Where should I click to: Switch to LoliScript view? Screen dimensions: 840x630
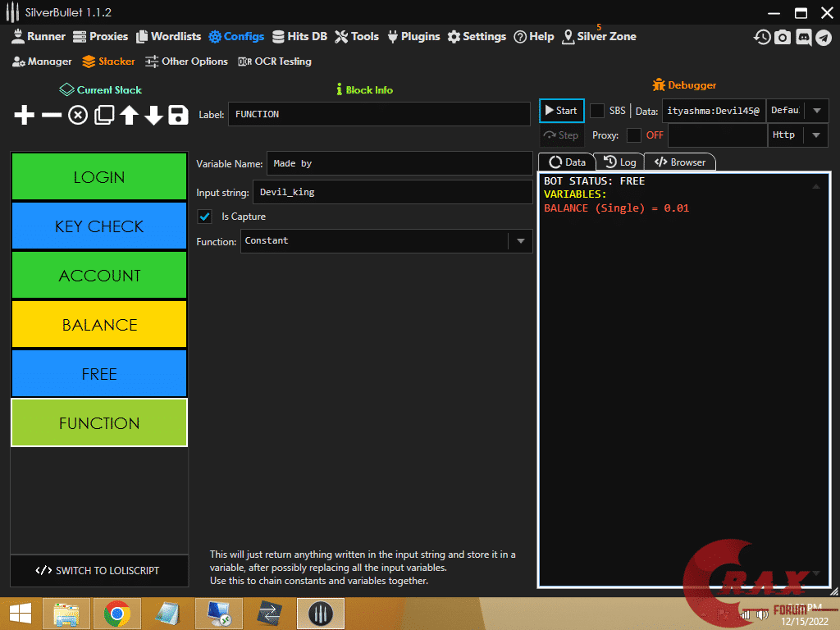point(98,571)
